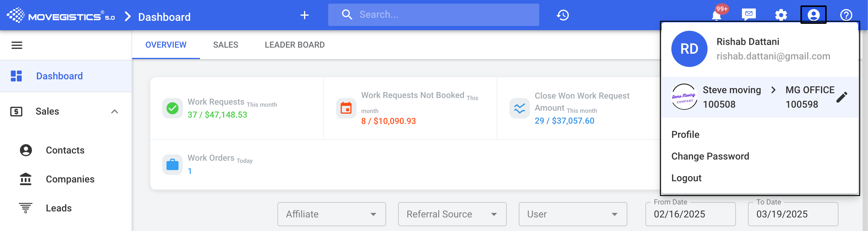The height and width of the screenshot is (231, 868).
Task: Open the notifications bell icon
Action: [716, 15]
